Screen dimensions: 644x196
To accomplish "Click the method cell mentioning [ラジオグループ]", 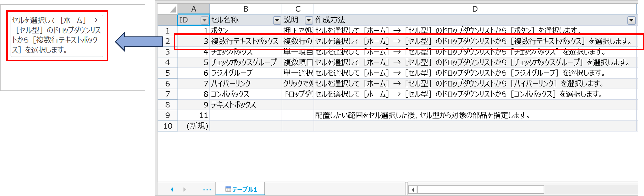I will point(475,73).
